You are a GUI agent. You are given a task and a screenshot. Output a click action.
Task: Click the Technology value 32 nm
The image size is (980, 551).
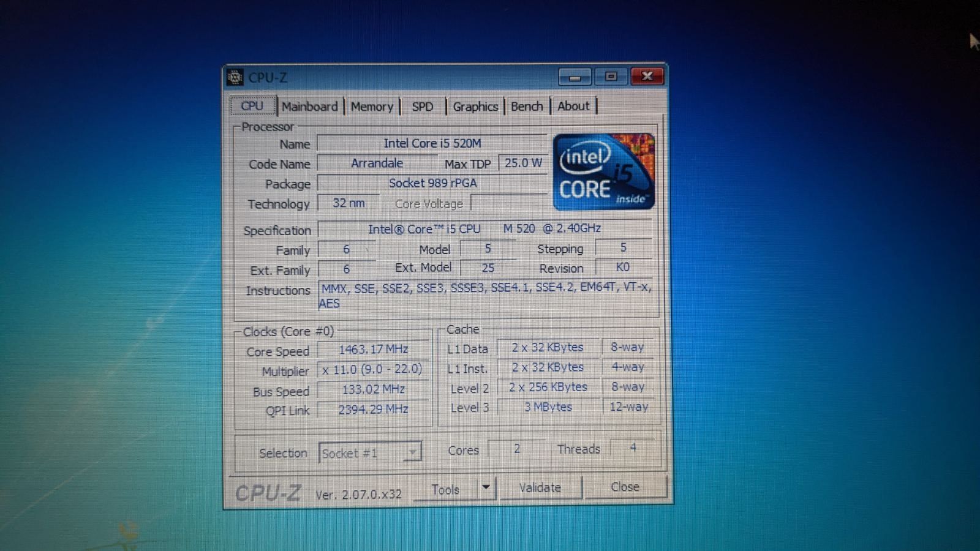349,203
